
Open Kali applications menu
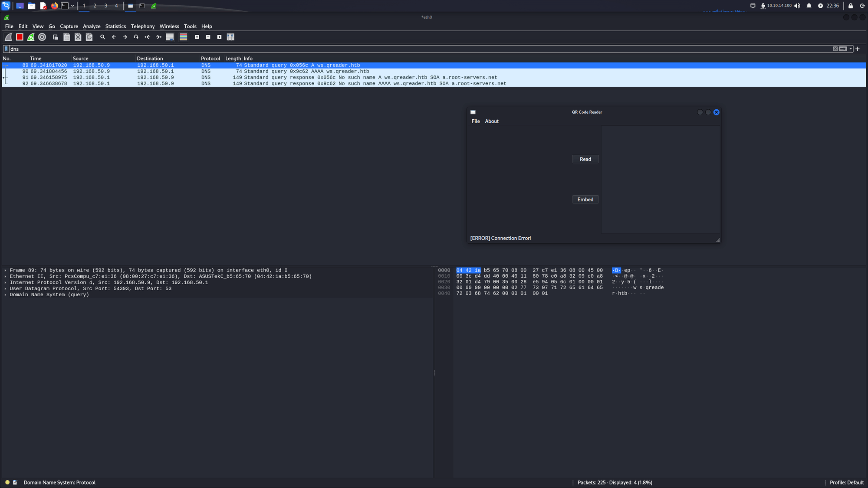tap(6, 6)
